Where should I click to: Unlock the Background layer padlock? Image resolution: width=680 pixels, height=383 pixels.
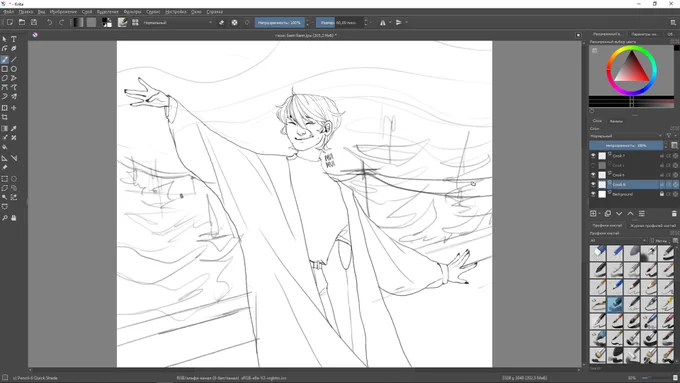coord(662,194)
